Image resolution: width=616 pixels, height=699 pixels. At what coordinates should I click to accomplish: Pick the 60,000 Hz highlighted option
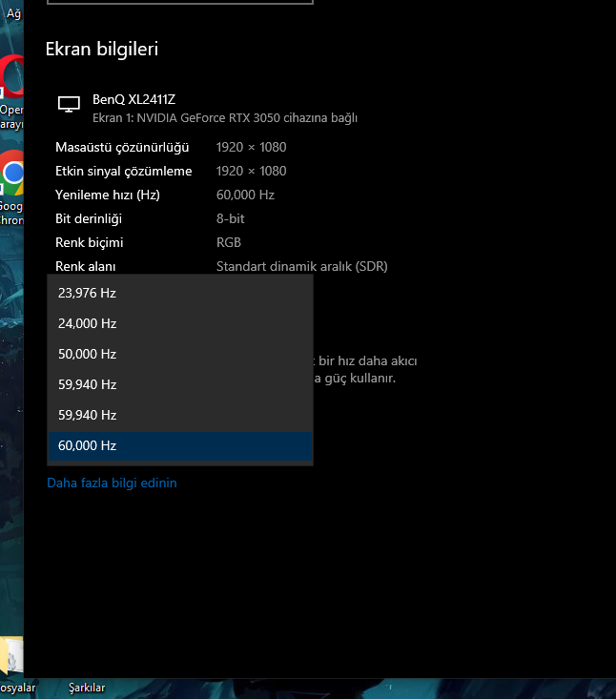(180, 445)
